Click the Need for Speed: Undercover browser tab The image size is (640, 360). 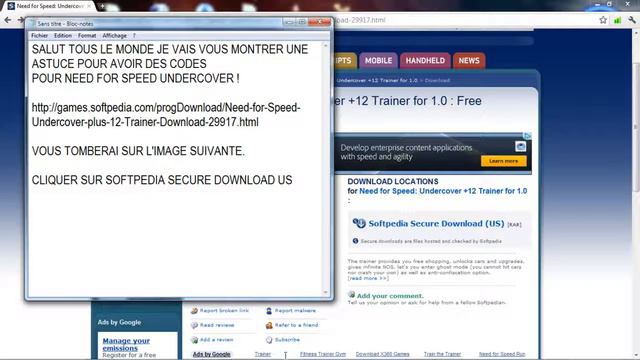(x=50, y=6)
